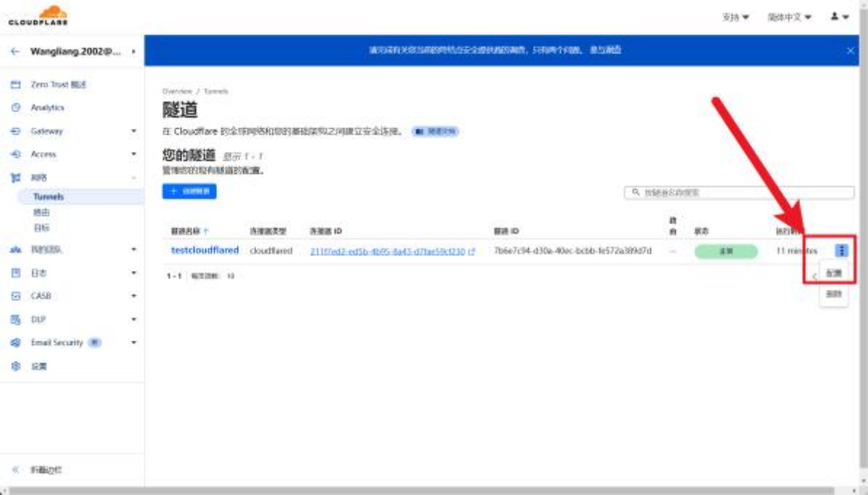The height and width of the screenshot is (495, 868).
Task: Click the Email Security sidebar icon
Action: (x=15, y=343)
